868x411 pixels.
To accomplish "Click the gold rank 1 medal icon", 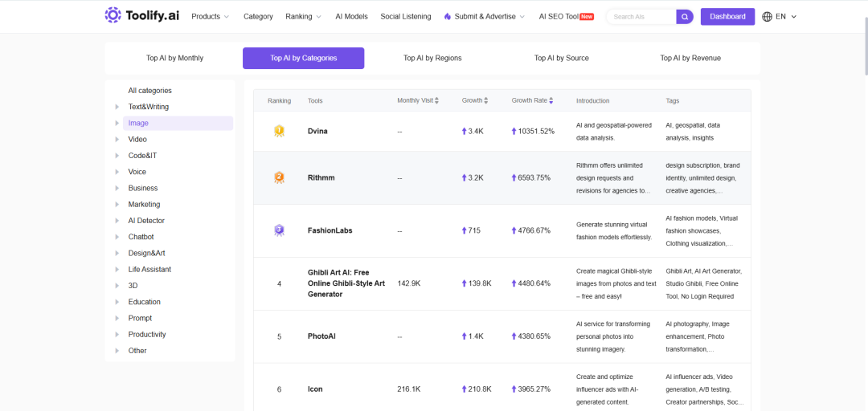I will click(279, 131).
